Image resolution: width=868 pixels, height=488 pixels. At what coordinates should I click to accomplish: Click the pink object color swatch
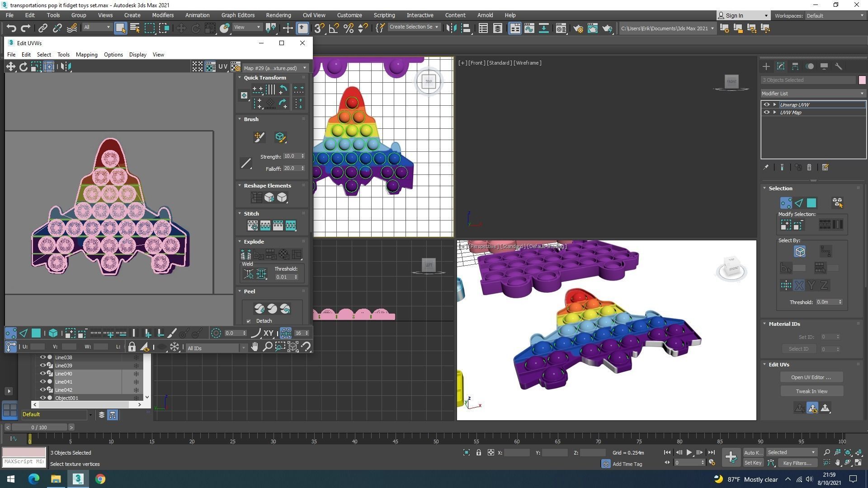pyautogui.click(x=862, y=80)
